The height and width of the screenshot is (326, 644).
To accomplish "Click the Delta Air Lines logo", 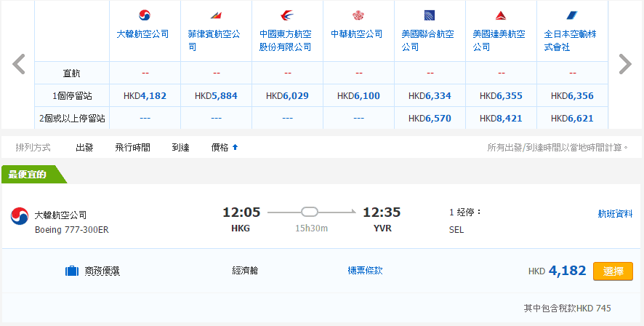I will click(500, 15).
